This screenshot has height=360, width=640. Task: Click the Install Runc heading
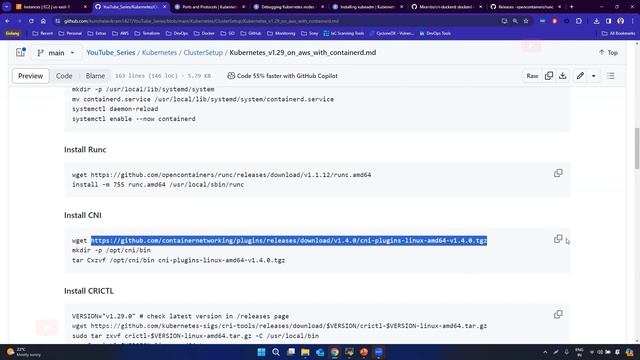click(85, 150)
